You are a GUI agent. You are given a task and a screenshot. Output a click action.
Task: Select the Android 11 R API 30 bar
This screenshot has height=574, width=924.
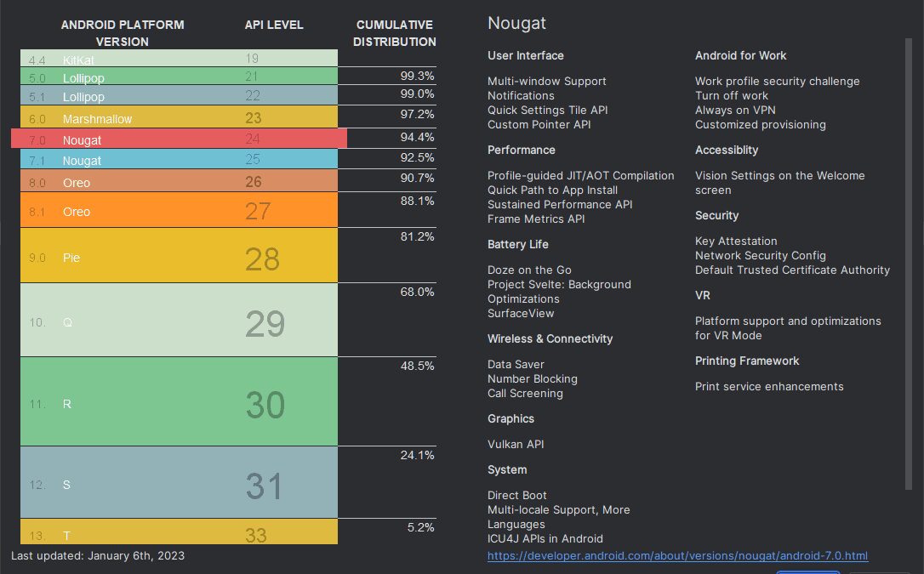pos(179,401)
